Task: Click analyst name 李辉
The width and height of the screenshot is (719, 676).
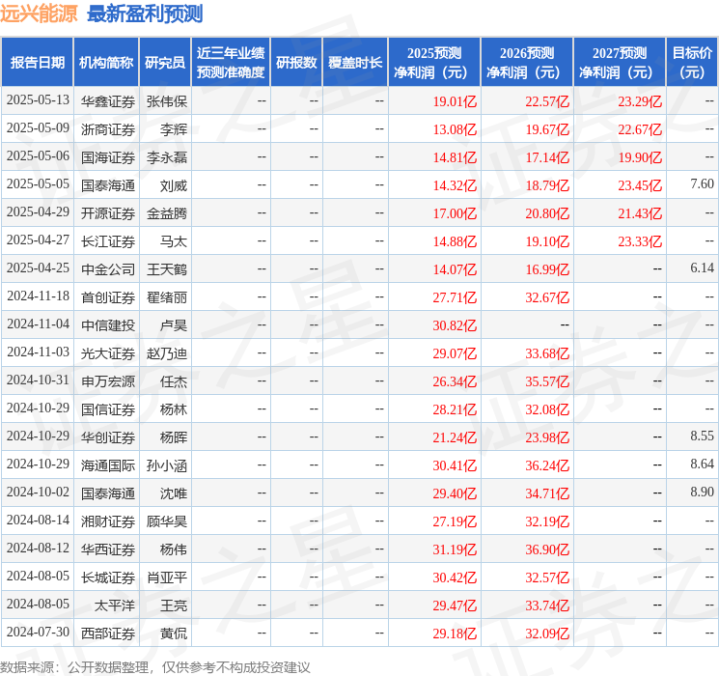Action: [174, 129]
